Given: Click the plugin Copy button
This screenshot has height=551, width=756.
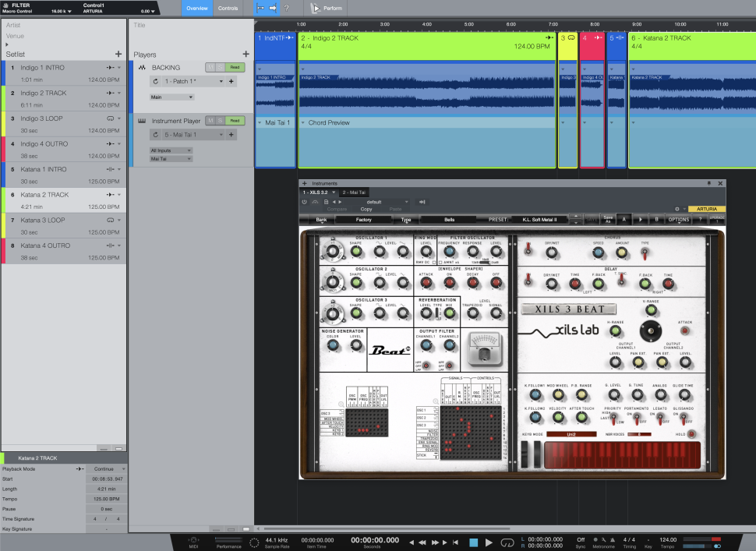Looking at the screenshot, I should [366, 209].
